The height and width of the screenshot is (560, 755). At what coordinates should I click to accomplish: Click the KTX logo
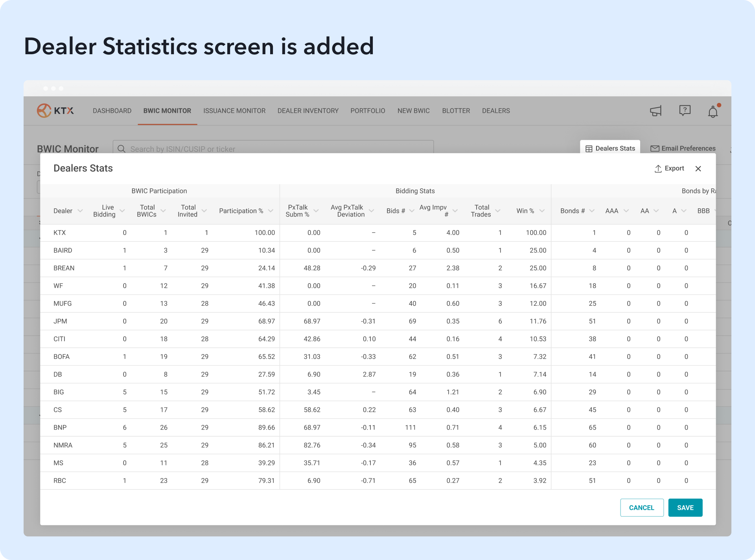point(55,111)
